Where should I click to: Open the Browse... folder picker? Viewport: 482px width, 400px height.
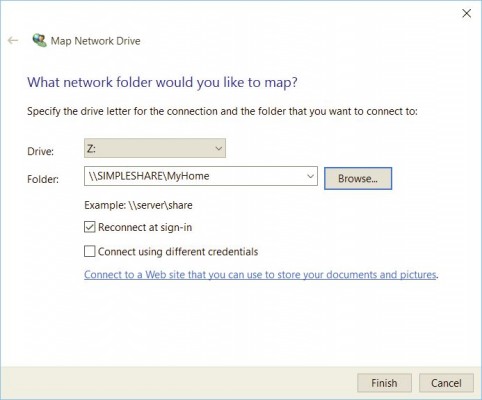358,178
